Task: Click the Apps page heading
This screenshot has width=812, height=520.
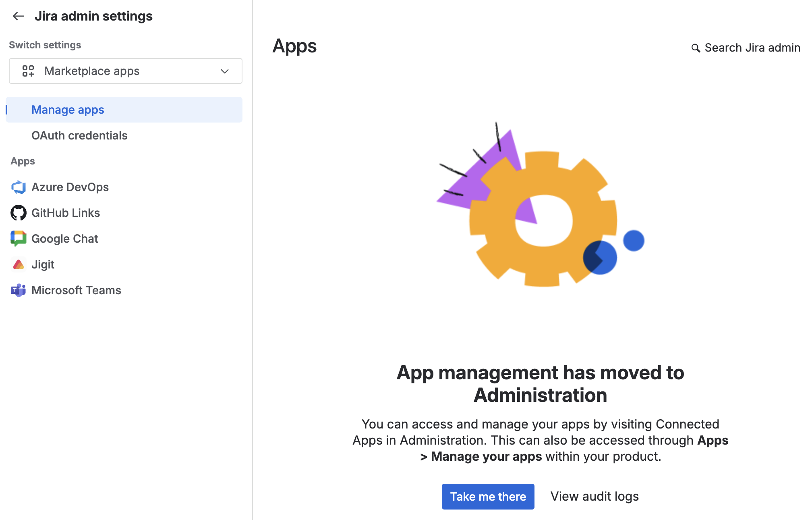Action: (294, 46)
